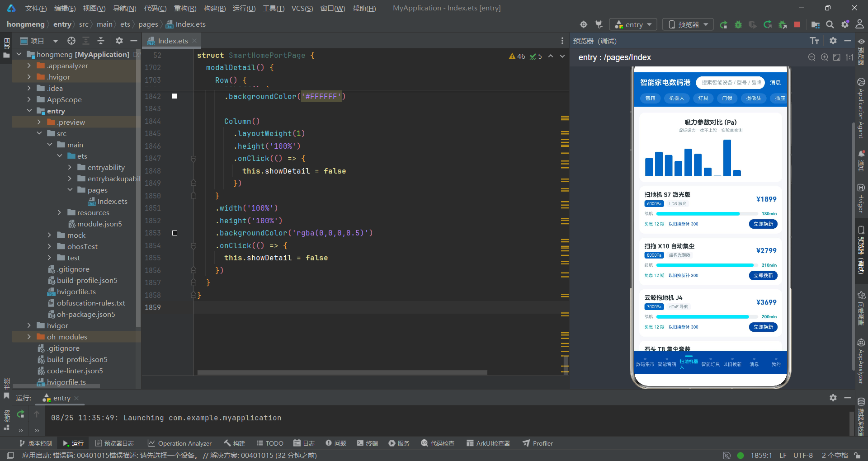Expand all project tree items icon
Viewport: 868px width, 461px height.
pos(86,41)
